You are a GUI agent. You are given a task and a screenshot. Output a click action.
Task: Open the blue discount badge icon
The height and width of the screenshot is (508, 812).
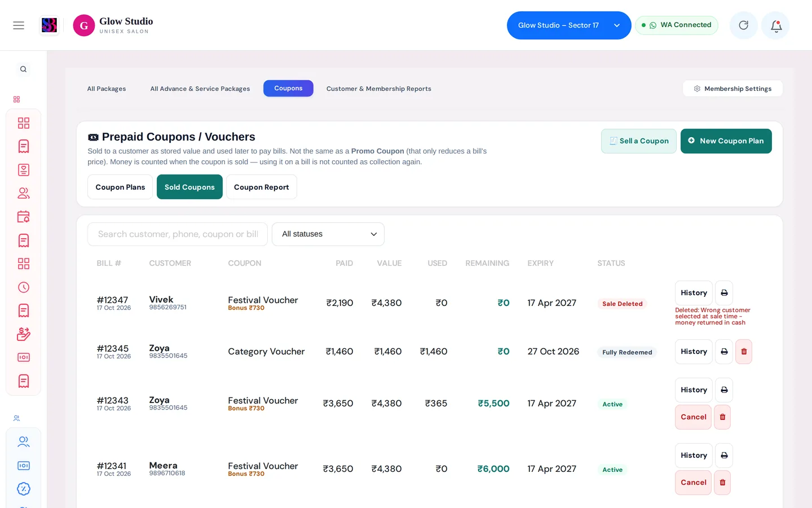pos(24,489)
